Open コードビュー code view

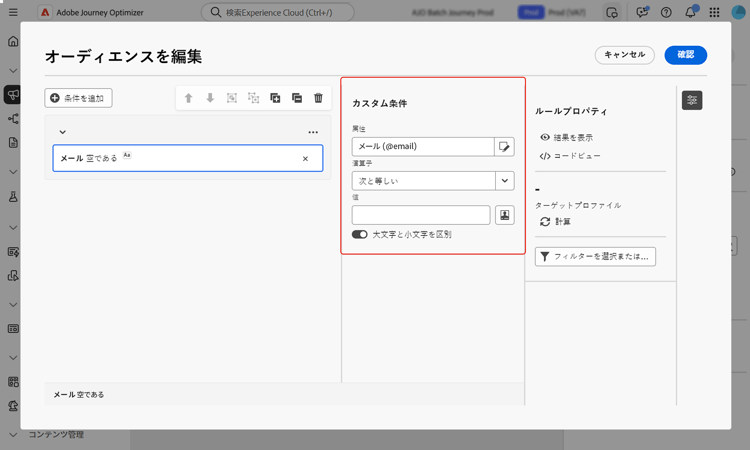570,156
